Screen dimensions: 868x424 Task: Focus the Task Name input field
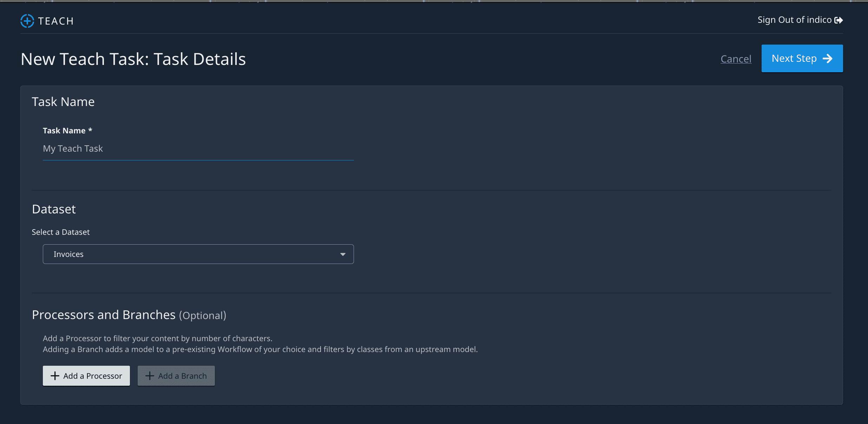198,149
